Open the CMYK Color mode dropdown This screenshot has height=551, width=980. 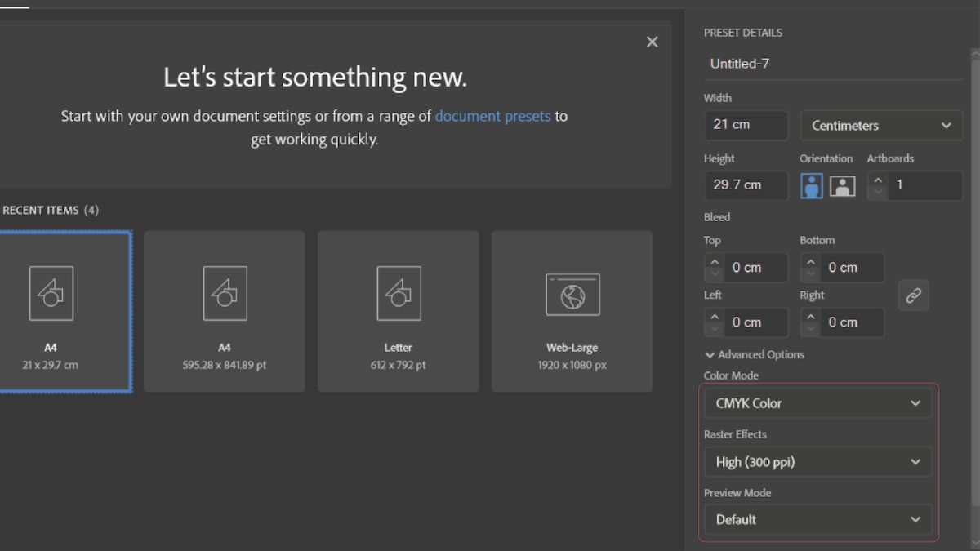coord(818,403)
